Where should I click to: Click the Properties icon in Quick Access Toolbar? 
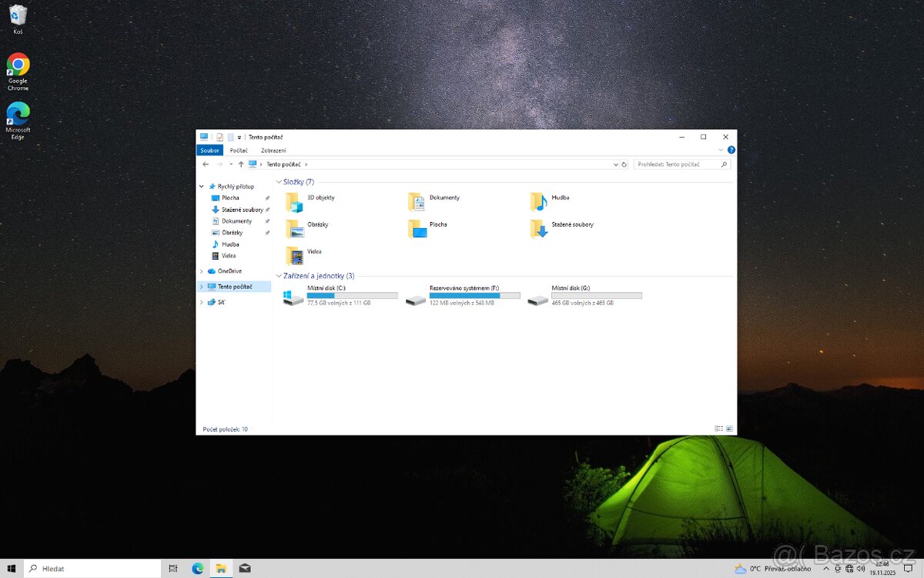click(219, 136)
